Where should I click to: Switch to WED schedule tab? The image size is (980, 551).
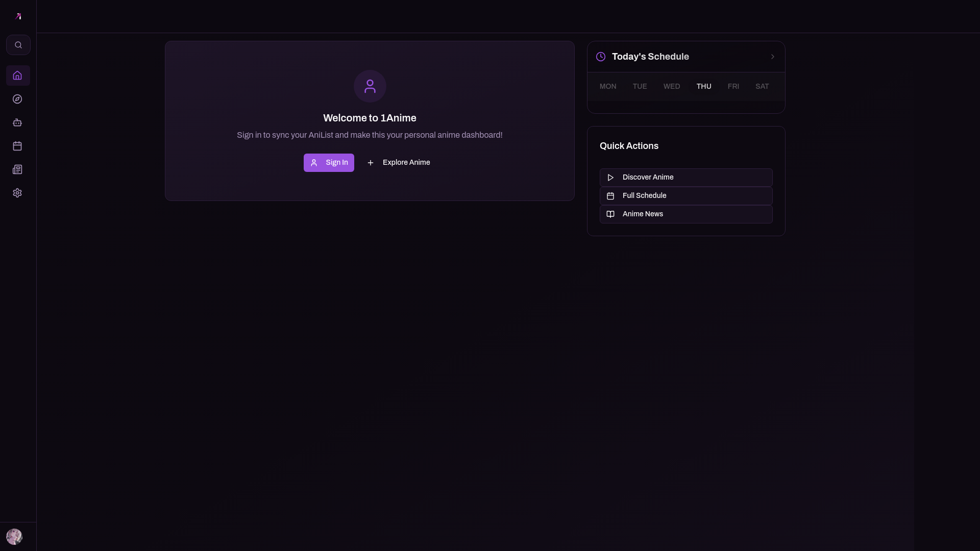[672, 87]
